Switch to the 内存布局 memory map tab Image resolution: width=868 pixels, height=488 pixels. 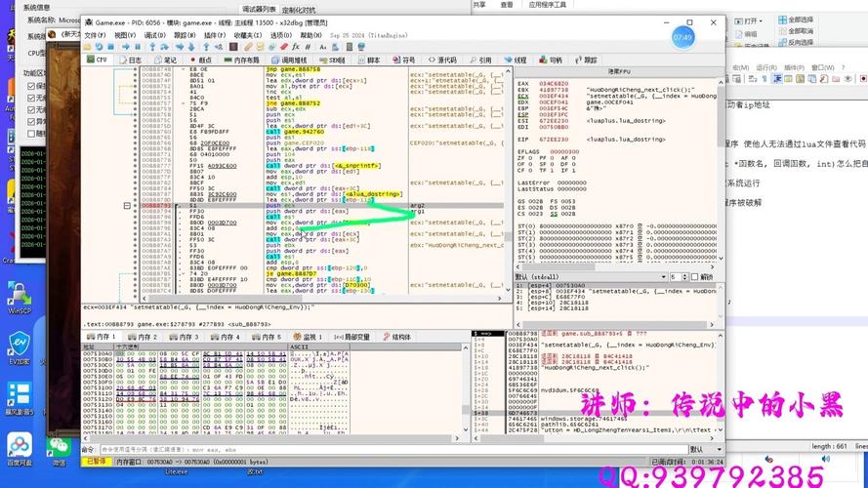[x=240, y=60]
